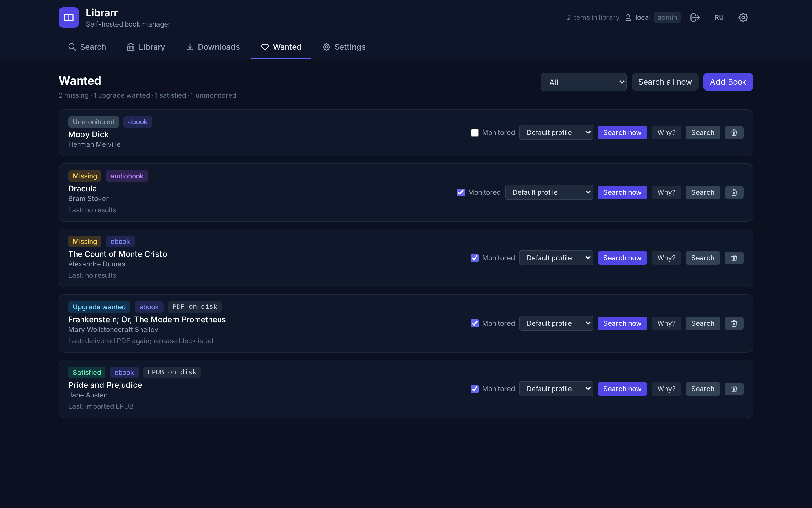This screenshot has width=812, height=508.
Task: Go to the Downloads tab
Action: [x=213, y=47]
